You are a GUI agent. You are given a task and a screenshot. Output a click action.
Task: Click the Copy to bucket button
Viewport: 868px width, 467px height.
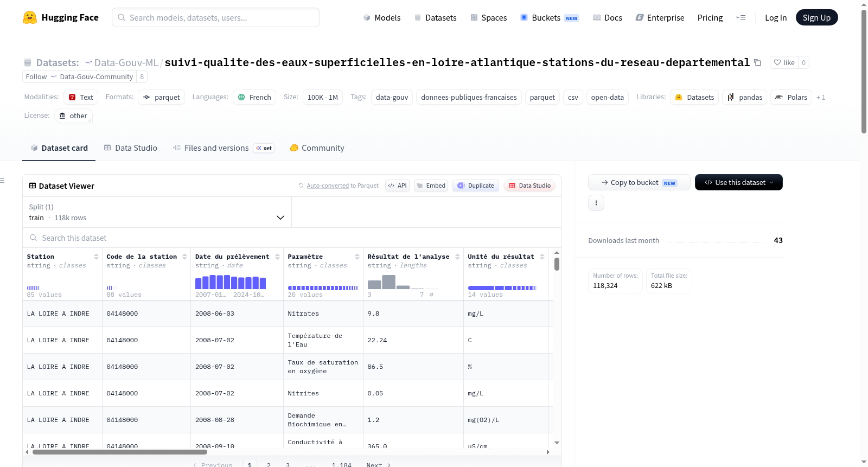pyautogui.click(x=639, y=182)
